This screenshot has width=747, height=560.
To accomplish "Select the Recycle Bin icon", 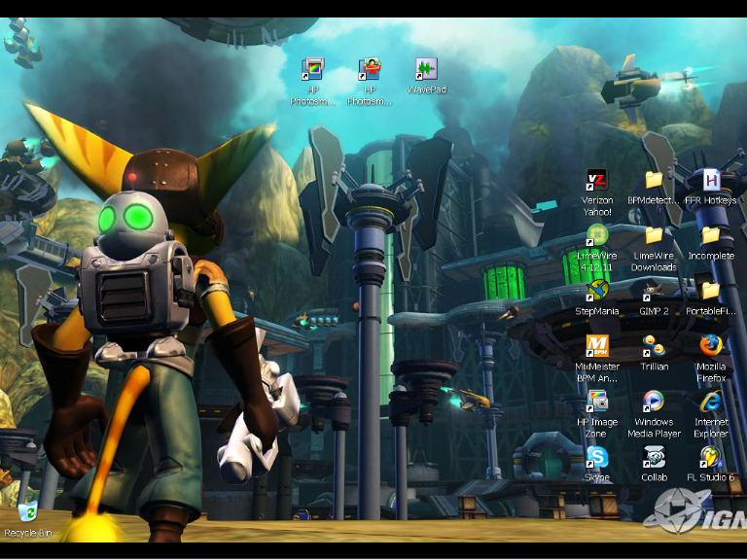I will point(27,512).
